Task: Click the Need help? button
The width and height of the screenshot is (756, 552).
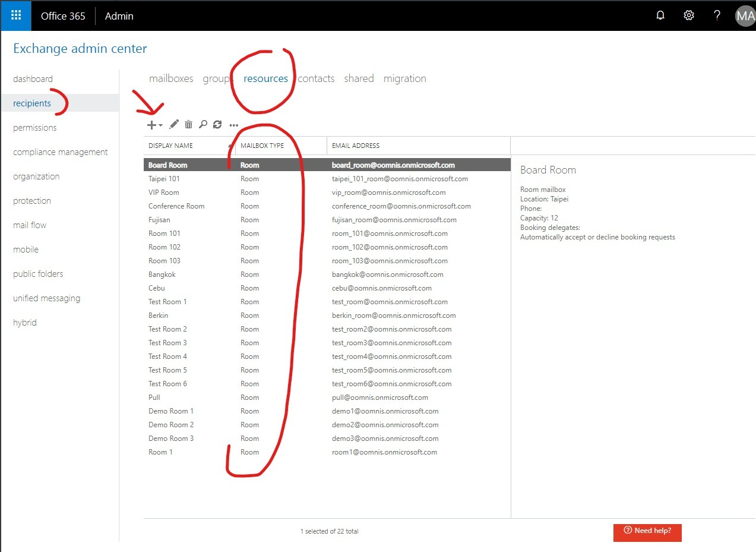Action: point(647,532)
